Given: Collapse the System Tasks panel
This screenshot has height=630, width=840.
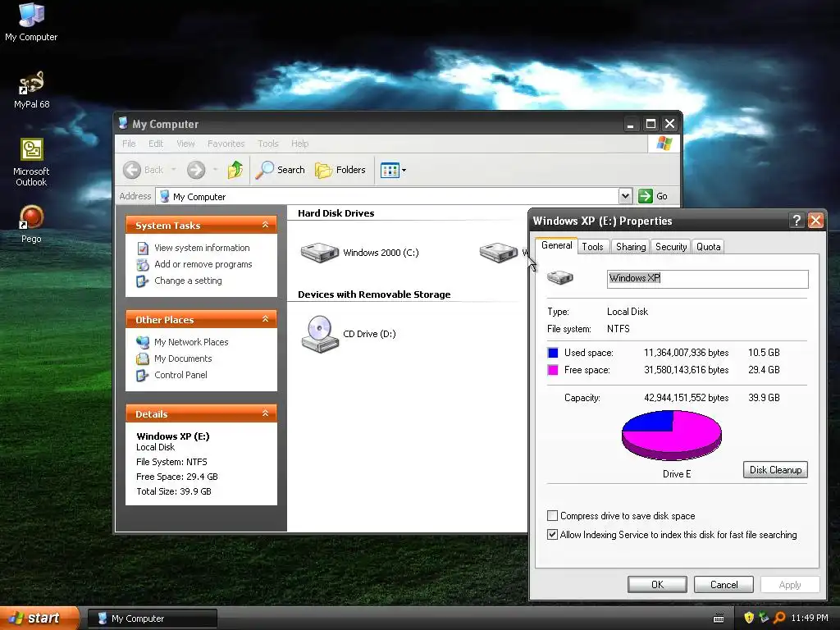Looking at the screenshot, I should (x=265, y=225).
